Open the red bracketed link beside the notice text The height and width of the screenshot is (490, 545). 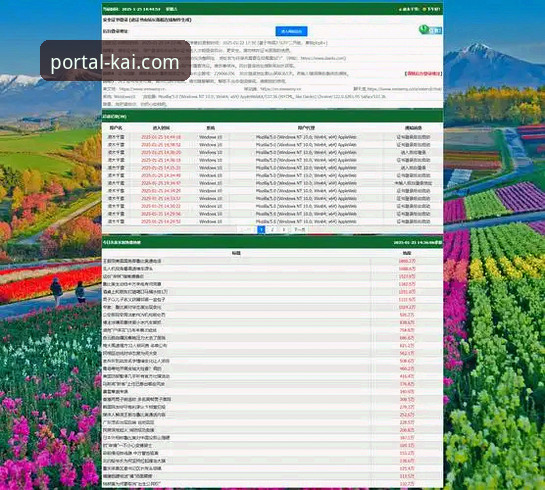tap(423, 74)
